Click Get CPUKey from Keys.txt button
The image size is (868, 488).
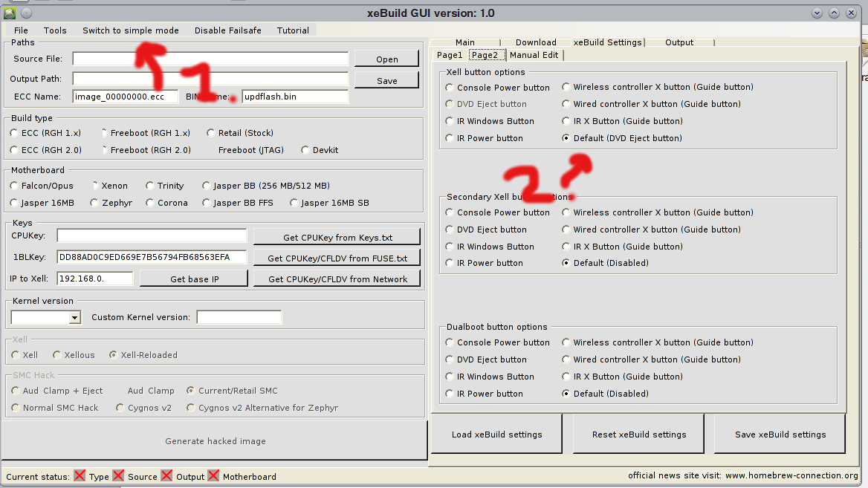pos(337,238)
